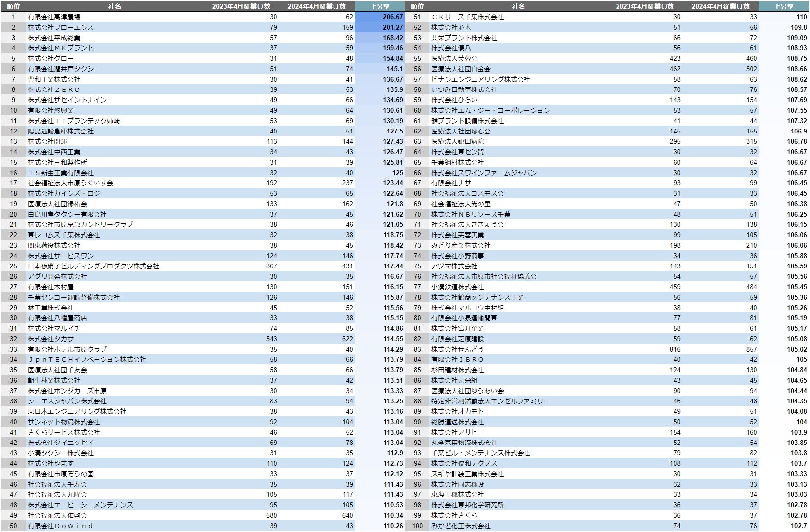Select 株式会社カインズ・ロジ
The width and height of the screenshot is (810, 532).
pos(64,193)
